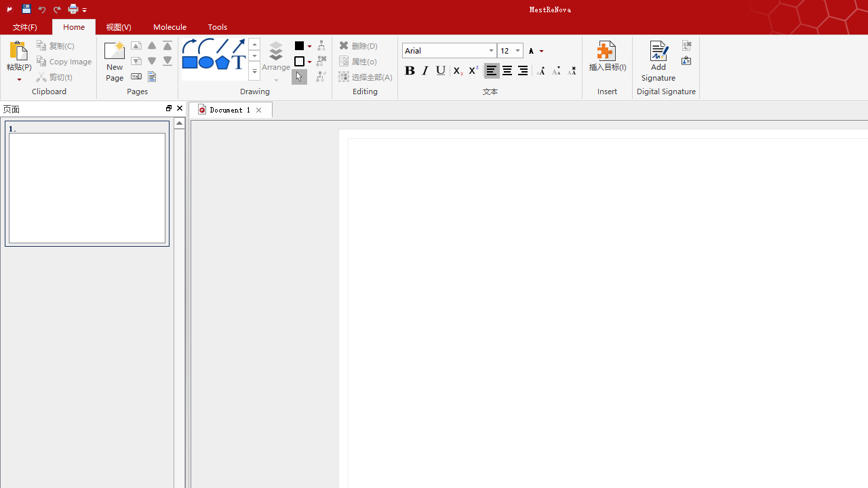Click the New Page icon

[115, 52]
